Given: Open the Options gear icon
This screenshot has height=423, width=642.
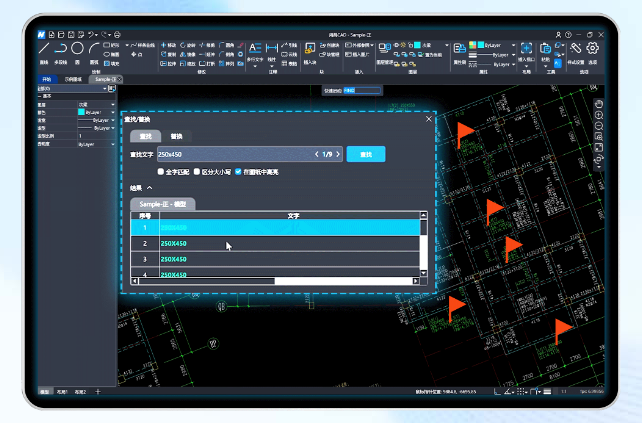Looking at the screenshot, I should coord(592,49).
